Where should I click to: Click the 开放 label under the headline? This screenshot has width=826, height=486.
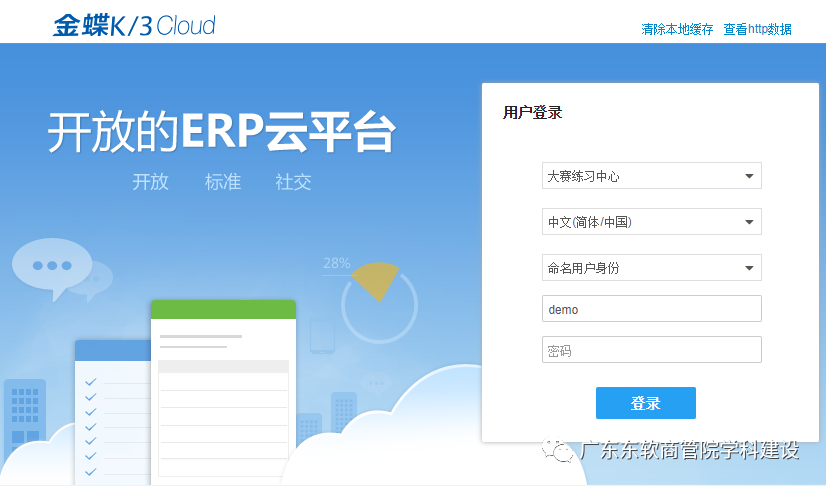pyautogui.click(x=150, y=182)
